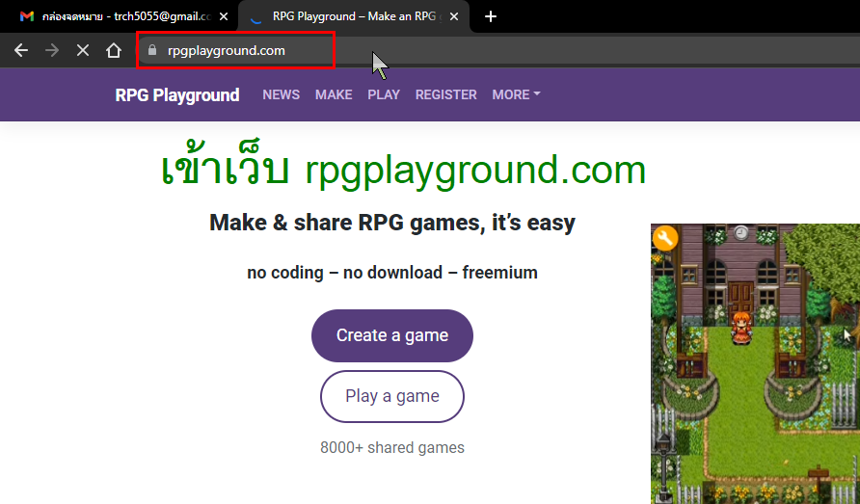Open the browser home page icon
This screenshot has height=504, width=860.
click(x=114, y=50)
